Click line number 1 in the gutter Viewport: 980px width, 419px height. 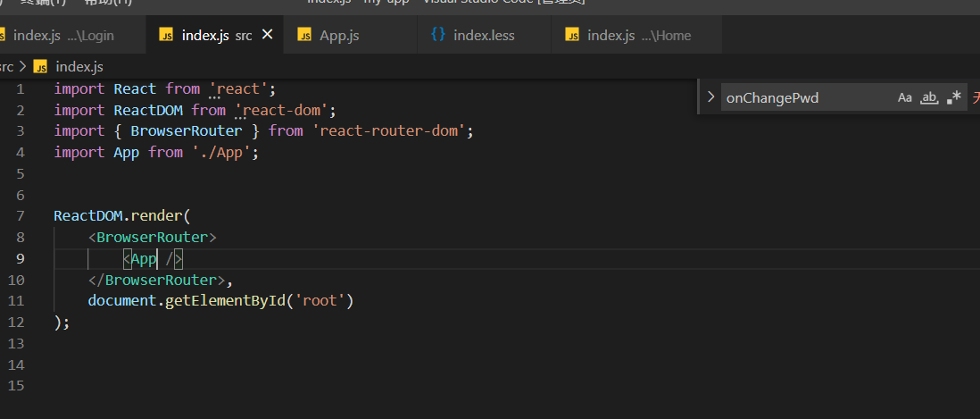coord(20,88)
